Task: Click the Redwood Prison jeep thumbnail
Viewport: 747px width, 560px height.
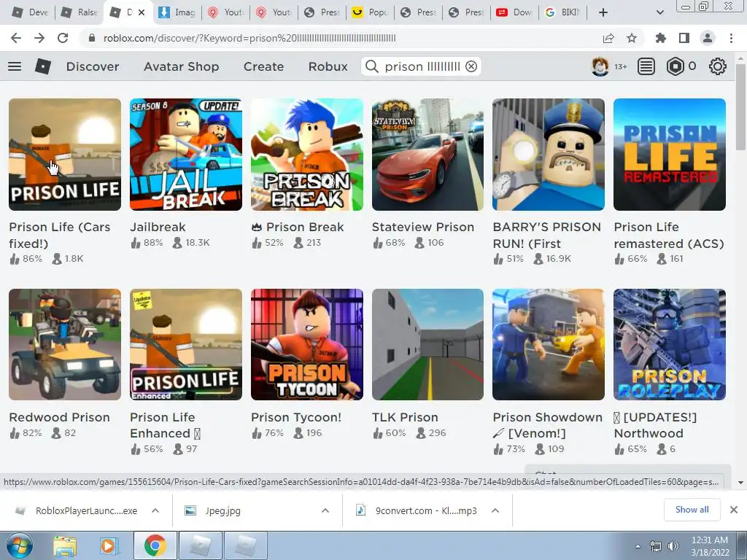Action: click(x=65, y=344)
